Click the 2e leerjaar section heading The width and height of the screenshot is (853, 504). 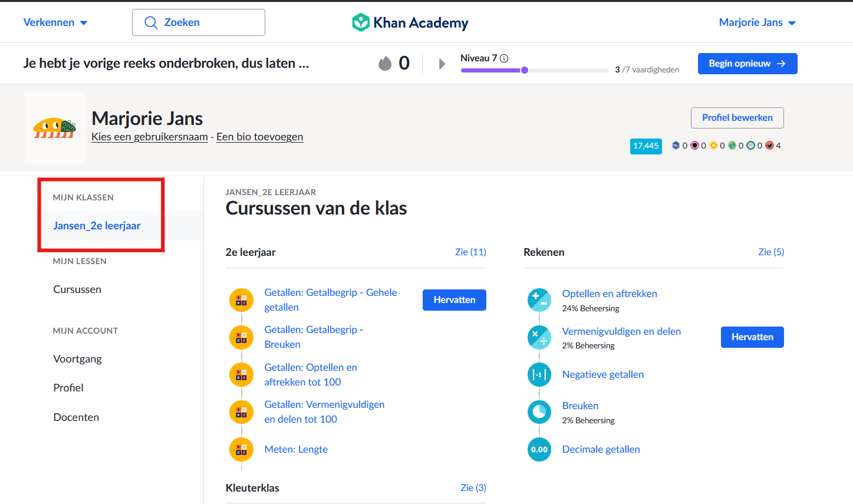click(x=251, y=252)
